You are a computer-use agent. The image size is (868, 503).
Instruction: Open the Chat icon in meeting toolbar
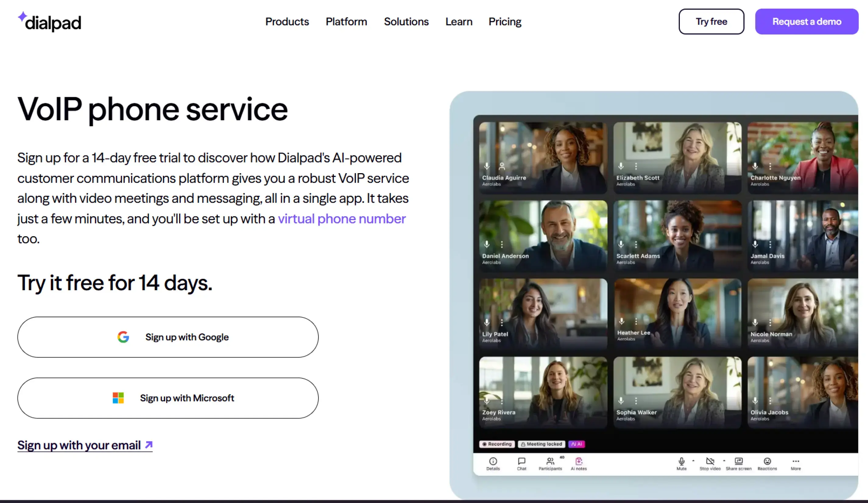click(x=521, y=464)
